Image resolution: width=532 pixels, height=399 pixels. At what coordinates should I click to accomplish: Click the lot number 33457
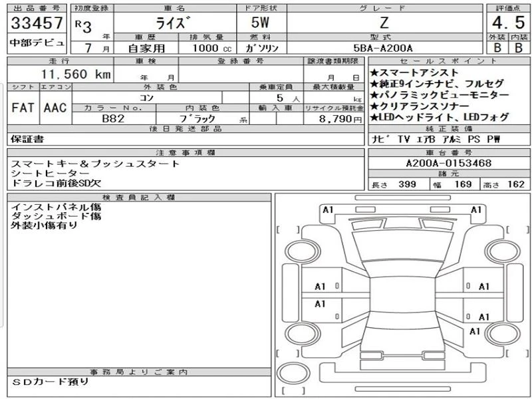coord(37,24)
